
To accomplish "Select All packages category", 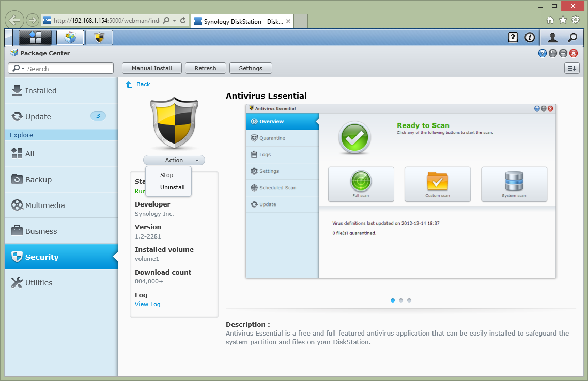I will (61, 154).
